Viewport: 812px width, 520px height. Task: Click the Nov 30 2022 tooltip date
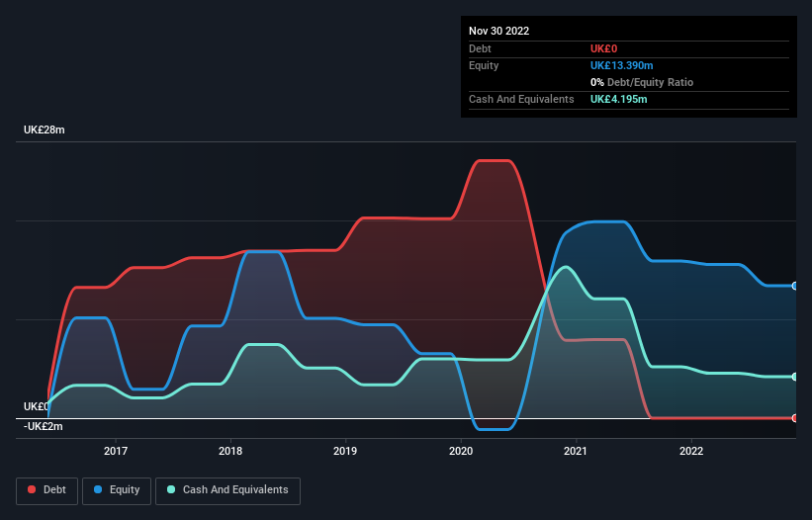pos(498,31)
